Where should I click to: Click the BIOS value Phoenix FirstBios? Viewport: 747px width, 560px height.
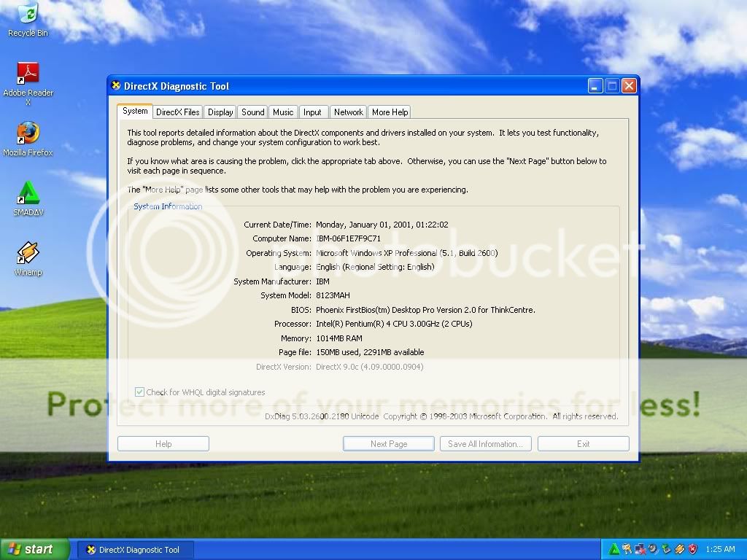pyautogui.click(x=425, y=310)
